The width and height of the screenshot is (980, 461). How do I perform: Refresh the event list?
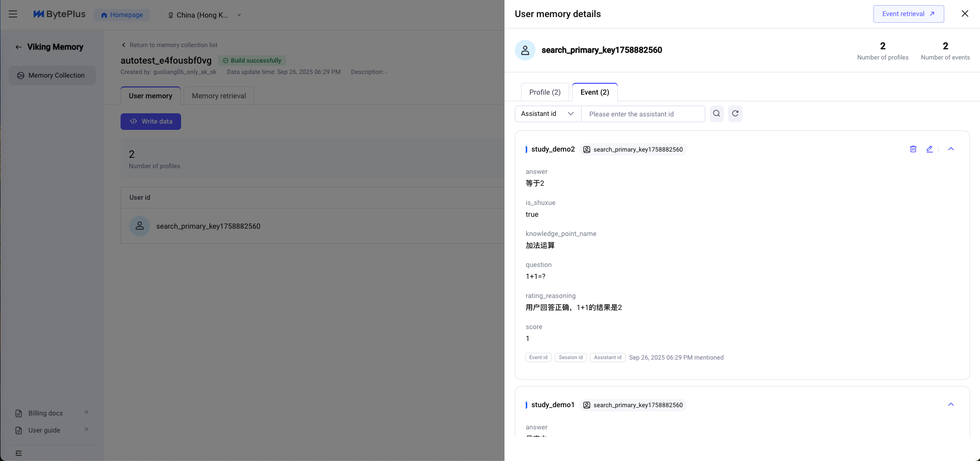pyautogui.click(x=735, y=114)
